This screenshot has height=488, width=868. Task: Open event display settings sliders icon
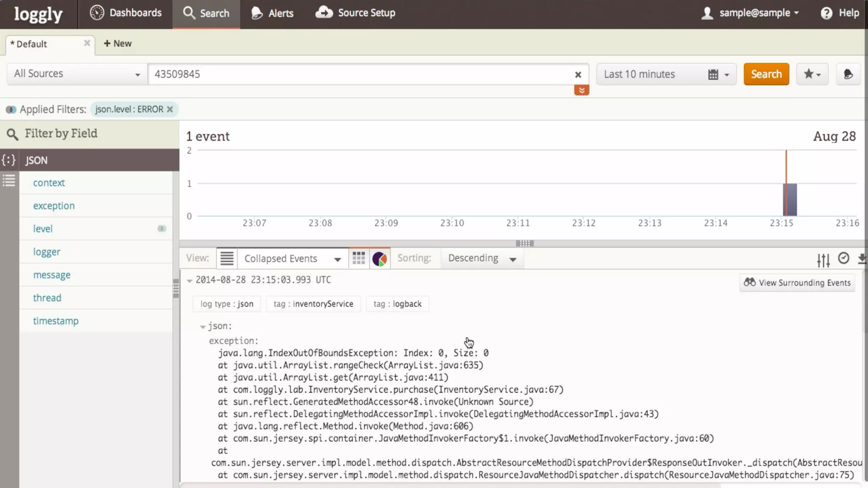pyautogui.click(x=823, y=260)
